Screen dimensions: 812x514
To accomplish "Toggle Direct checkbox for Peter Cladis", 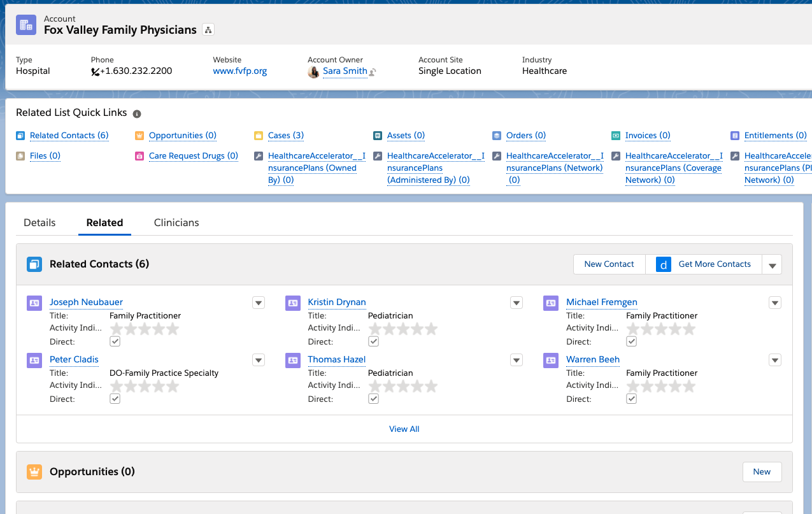I will coord(115,399).
